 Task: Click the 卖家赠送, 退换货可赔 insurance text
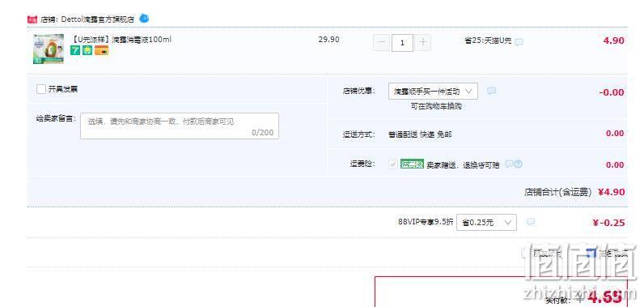coord(463,165)
